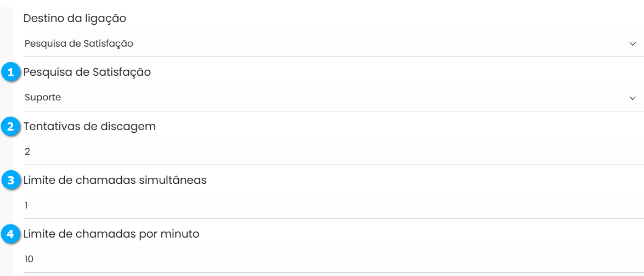Viewport: 644px width, 276px height.
Task: Focus the Tentativas de discagem input field
Action: click(329, 151)
